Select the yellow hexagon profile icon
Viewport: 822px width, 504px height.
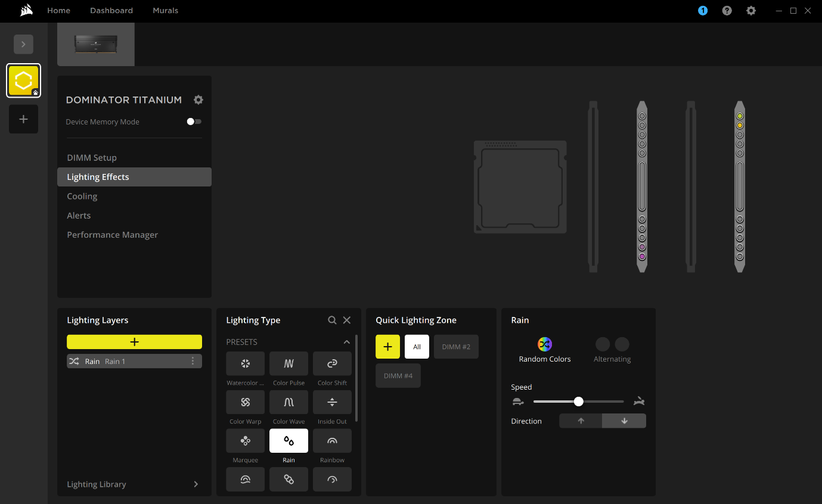(x=24, y=80)
